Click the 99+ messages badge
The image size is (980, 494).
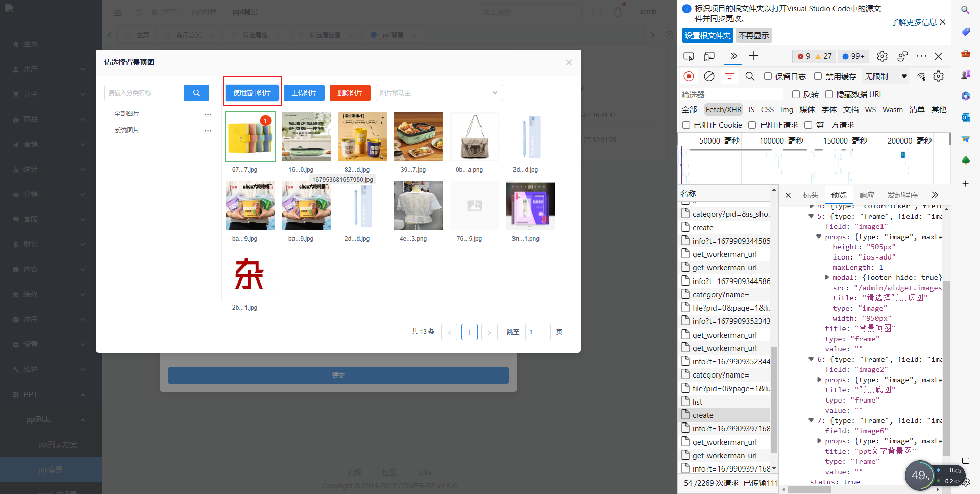(853, 56)
